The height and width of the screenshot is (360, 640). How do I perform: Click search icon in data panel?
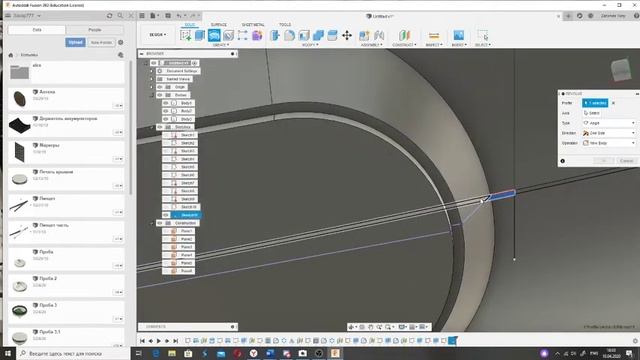point(120,16)
